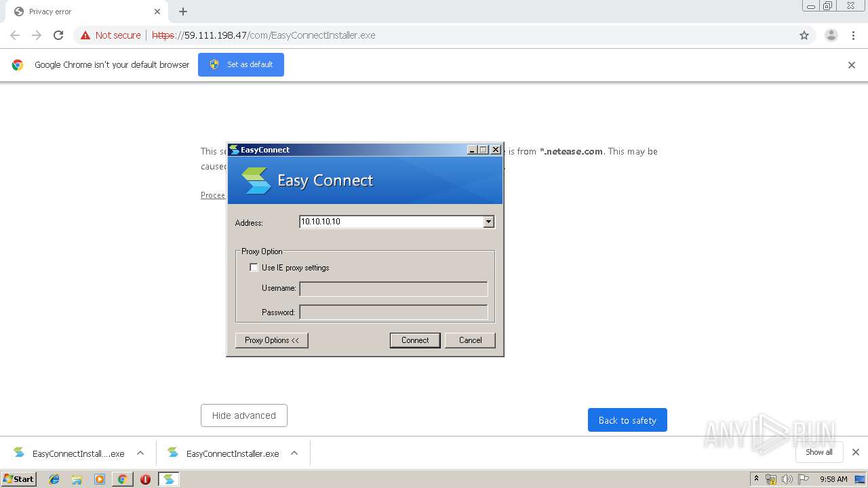Click the Not secure warning indicator
Viewport: 868px width, 488px height.
coord(111,35)
